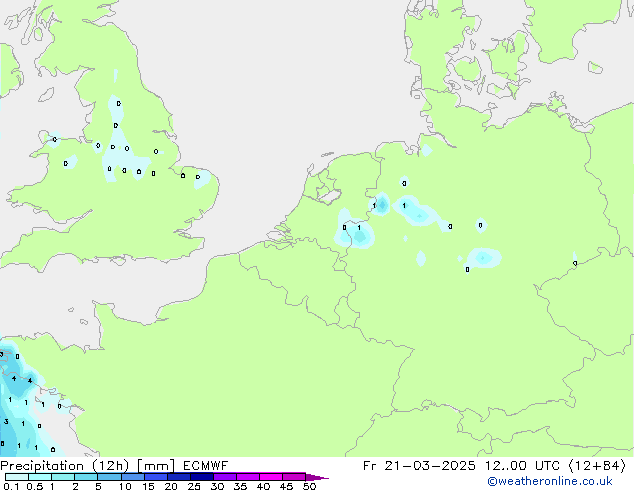Click the '25' legend scale label
Screen dimensions: 634x490
[x=194, y=486]
